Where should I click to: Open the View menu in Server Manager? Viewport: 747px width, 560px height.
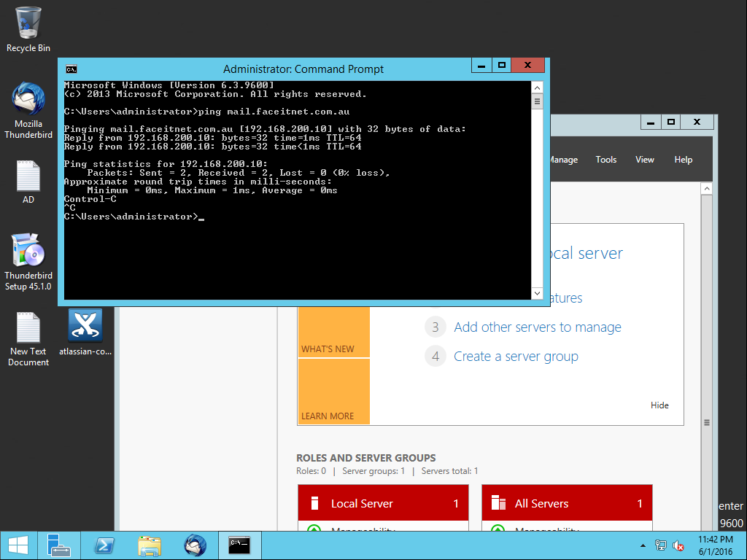pos(645,160)
